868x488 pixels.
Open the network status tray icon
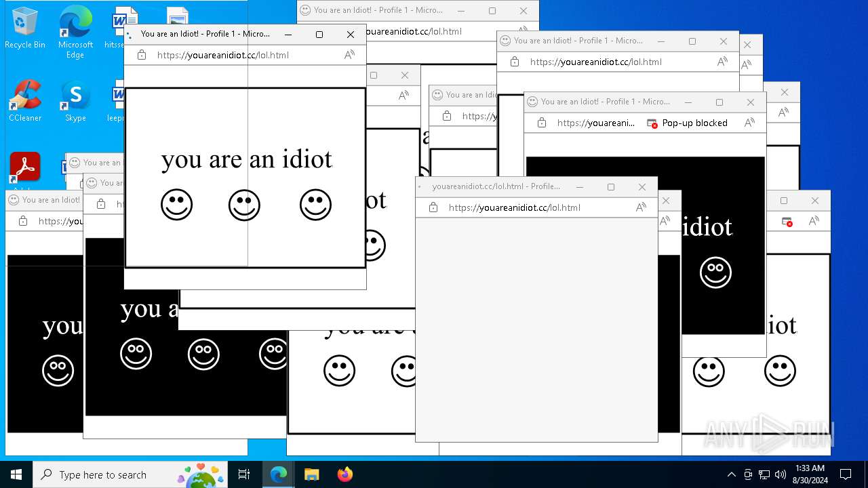[764, 474]
